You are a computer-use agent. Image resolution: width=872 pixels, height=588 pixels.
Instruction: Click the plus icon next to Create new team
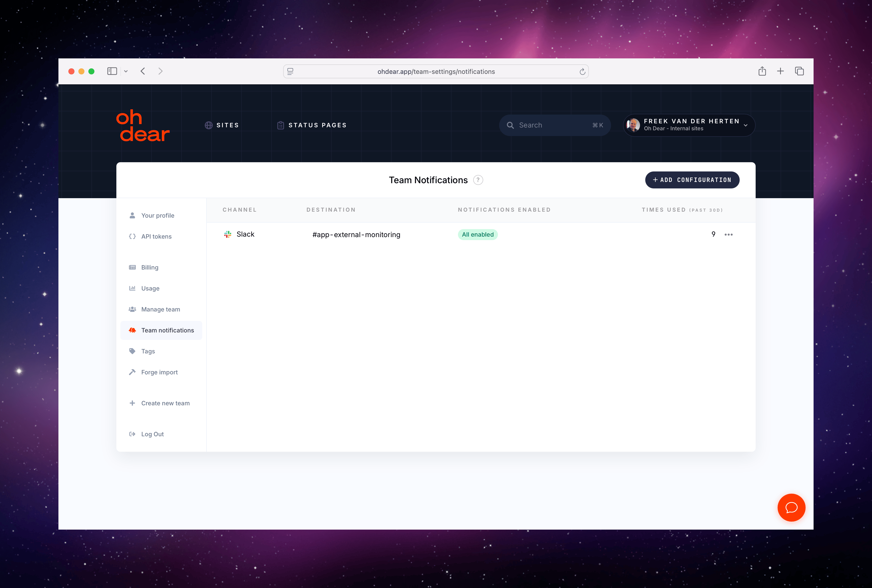coord(132,403)
